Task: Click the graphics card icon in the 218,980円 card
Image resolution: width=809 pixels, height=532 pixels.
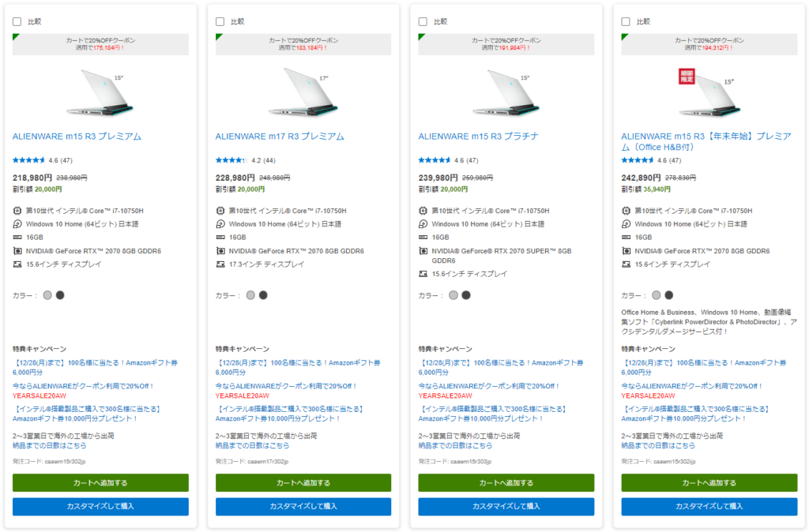Action: click(17, 251)
